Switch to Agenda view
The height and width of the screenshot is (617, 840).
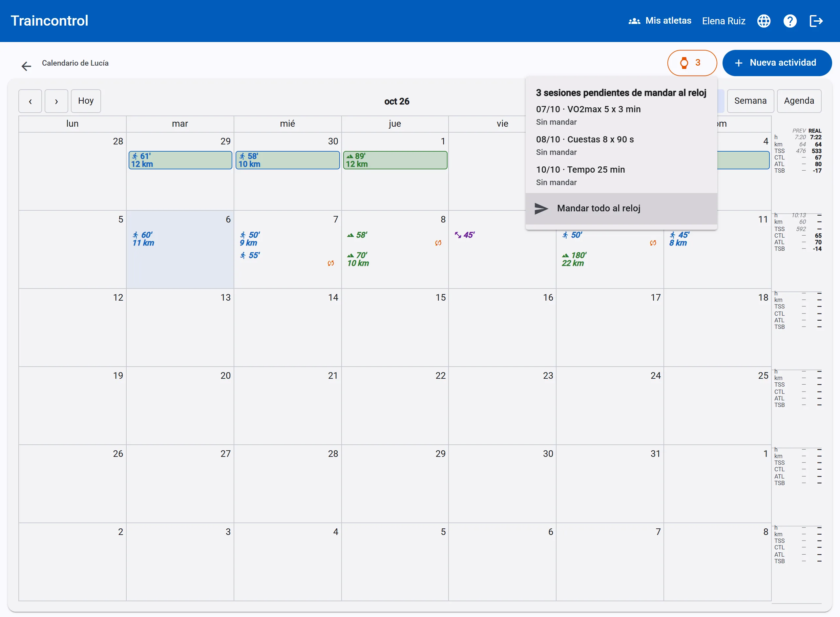[x=799, y=101]
